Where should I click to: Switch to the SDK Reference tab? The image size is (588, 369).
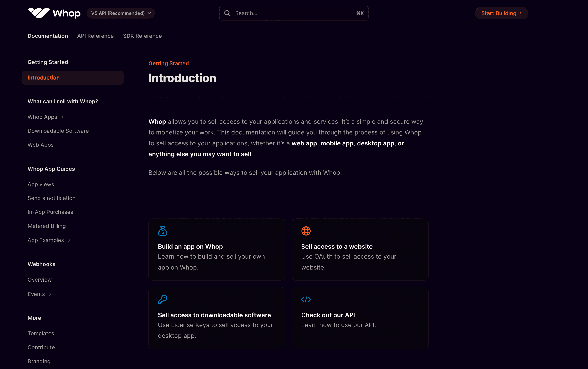(142, 36)
